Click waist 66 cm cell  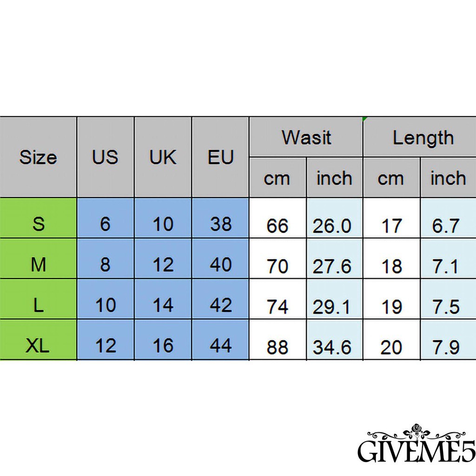click(x=278, y=226)
